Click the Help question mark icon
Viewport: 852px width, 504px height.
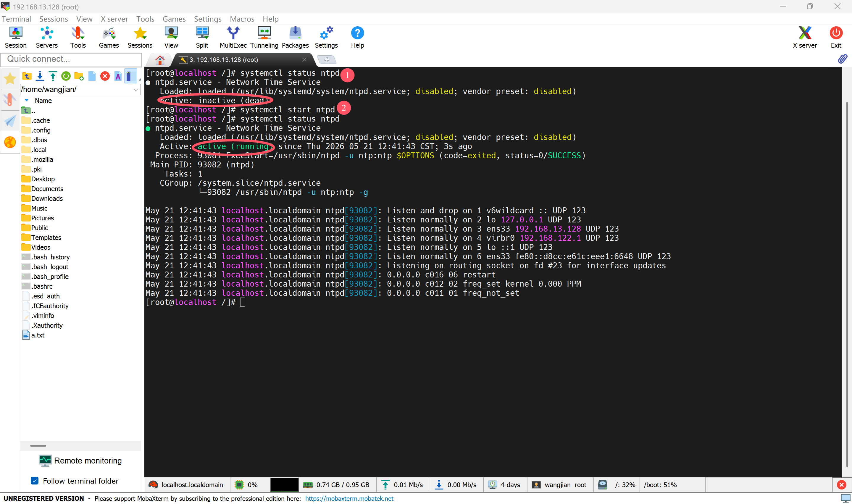[357, 37]
